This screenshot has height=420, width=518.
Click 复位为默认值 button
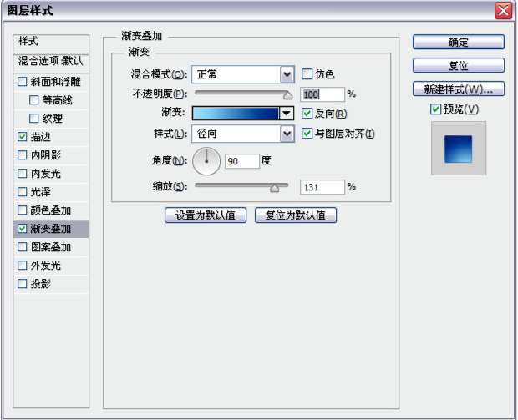(296, 215)
